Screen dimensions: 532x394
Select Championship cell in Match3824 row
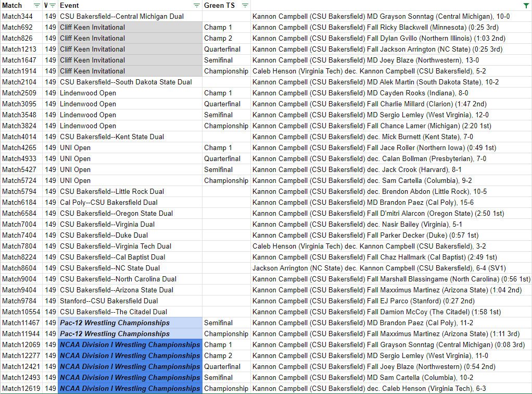tap(226, 126)
